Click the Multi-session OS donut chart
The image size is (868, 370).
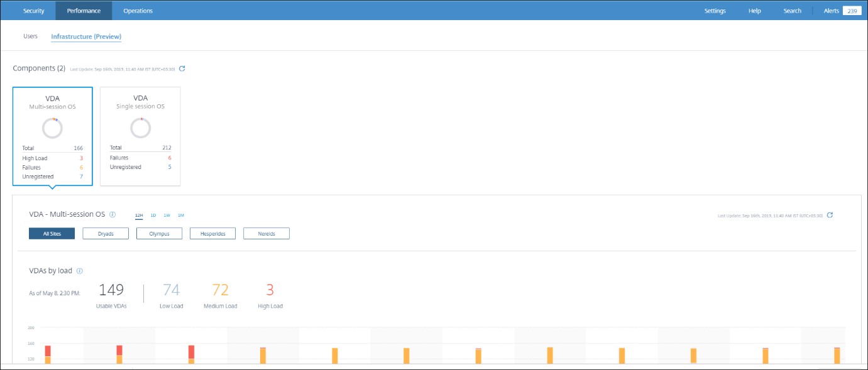click(52, 128)
